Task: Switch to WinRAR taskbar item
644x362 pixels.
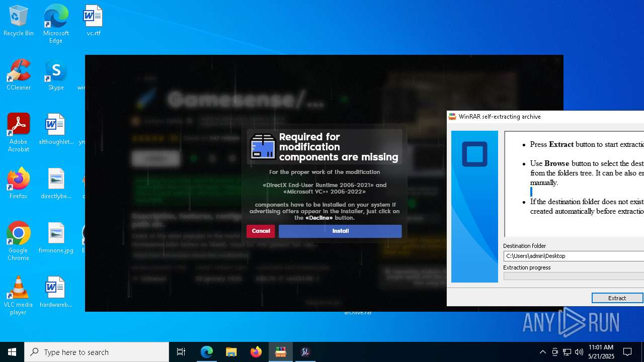Action: coord(281,352)
